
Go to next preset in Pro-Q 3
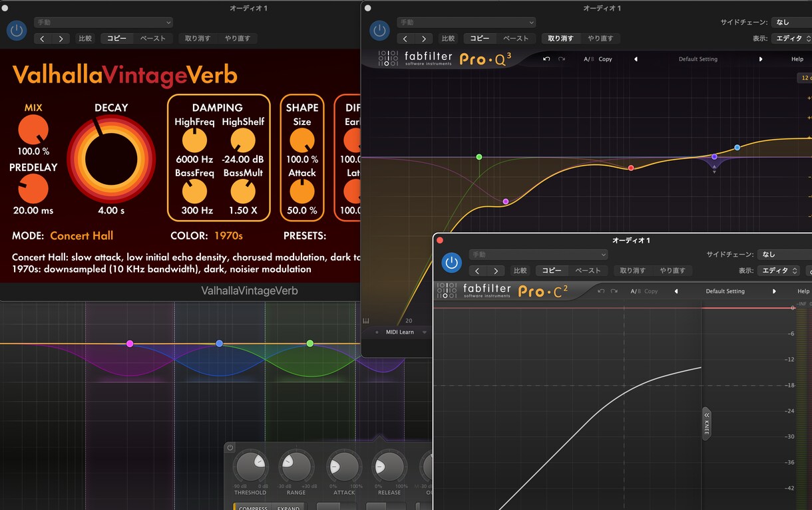761,59
